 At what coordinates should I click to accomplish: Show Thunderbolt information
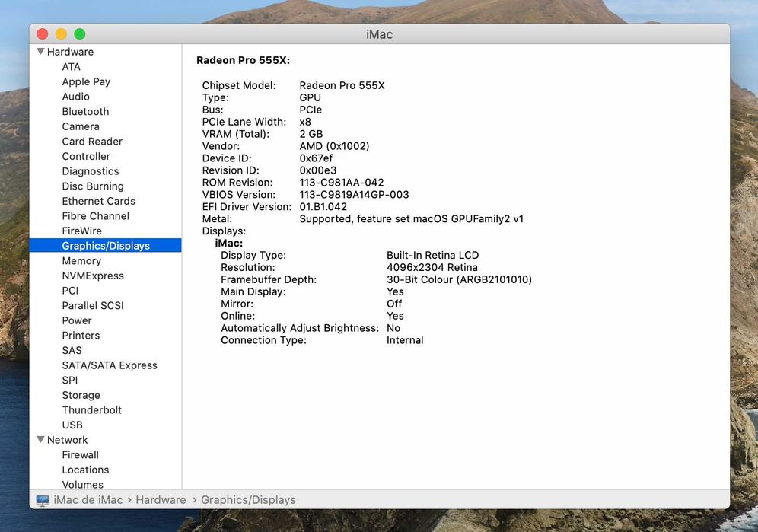point(91,410)
